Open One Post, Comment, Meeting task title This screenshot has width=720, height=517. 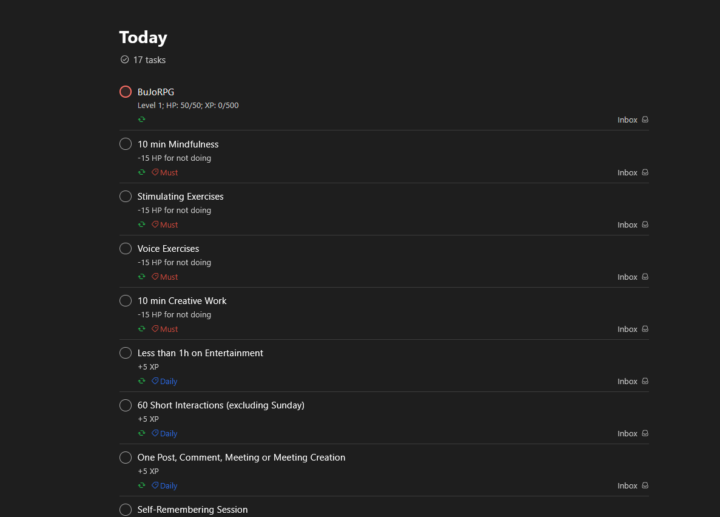pyautogui.click(x=241, y=457)
